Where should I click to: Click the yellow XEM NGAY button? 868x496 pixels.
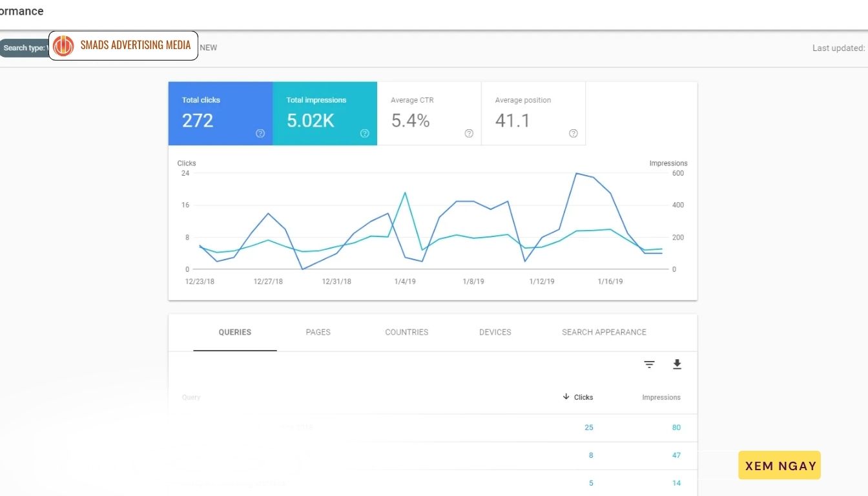(779, 465)
